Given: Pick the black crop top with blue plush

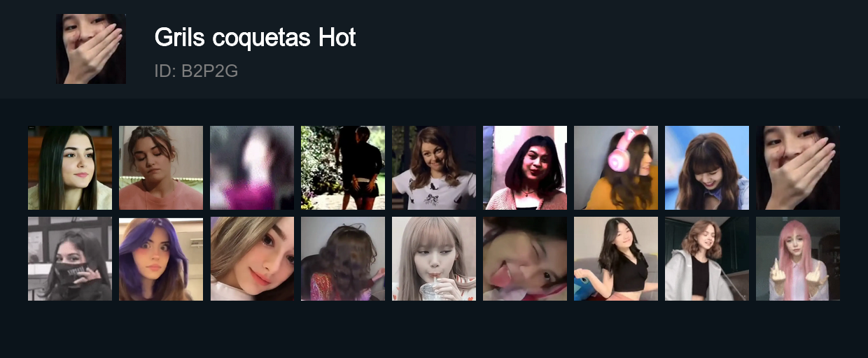Looking at the screenshot, I should coord(616,259).
